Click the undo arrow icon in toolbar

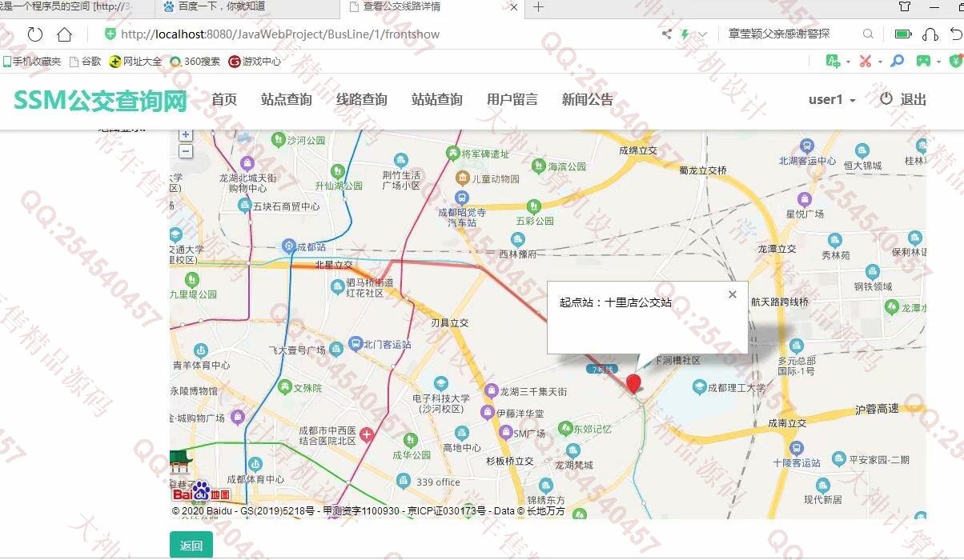(x=956, y=34)
